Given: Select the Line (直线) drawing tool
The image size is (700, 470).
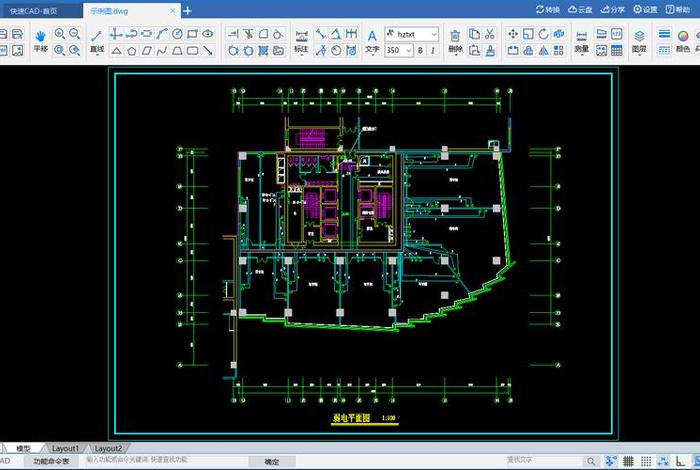Looking at the screenshot, I should pos(97,39).
